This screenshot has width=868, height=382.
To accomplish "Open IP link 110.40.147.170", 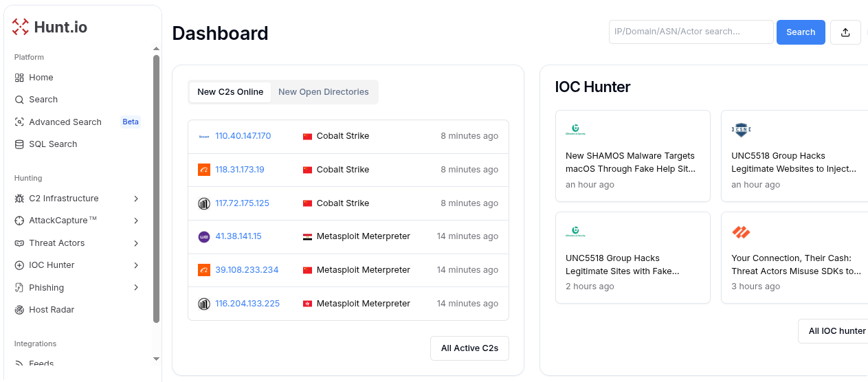I will click(243, 136).
